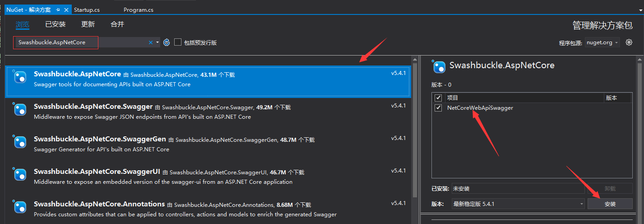The width and height of the screenshot is (644, 224).
Task: Switch to the Browse tab
Action: (x=23, y=24)
